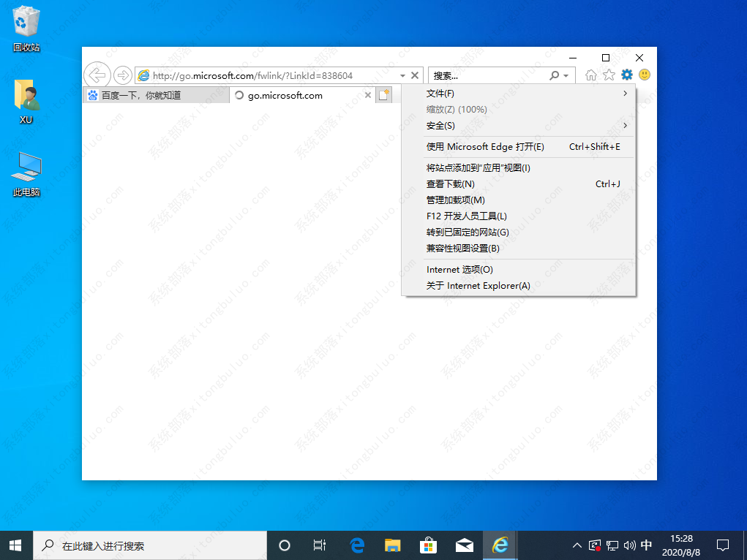This screenshot has height=560, width=747.
Task: Click the back navigation button
Action: tap(97, 75)
